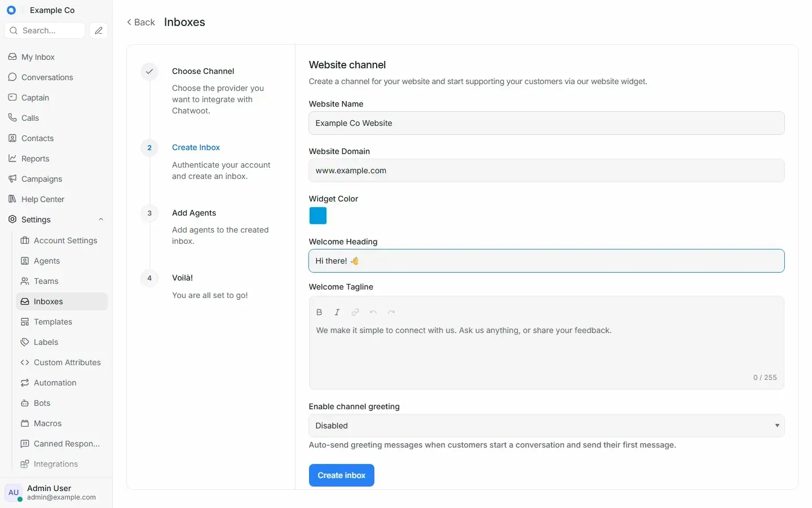Click the Help Center books icon
Screen dimensions: 812x508
coord(12,199)
